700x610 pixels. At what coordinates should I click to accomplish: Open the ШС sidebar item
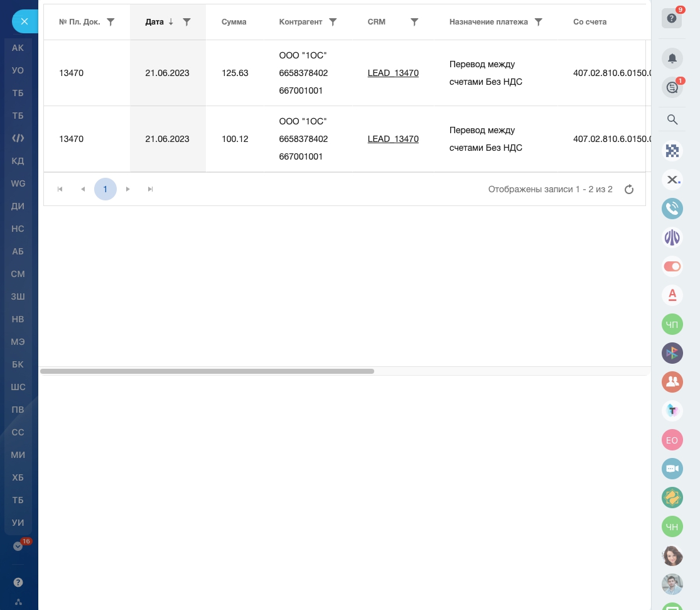pos(18,387)
